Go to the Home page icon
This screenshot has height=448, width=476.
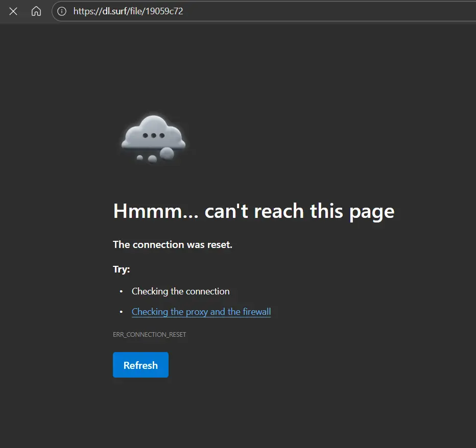36,11
